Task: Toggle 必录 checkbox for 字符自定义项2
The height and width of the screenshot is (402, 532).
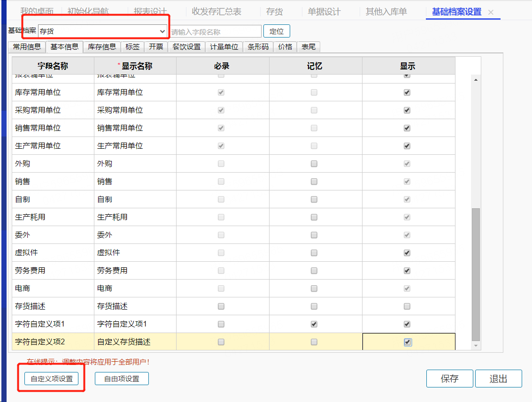Action: [221, 342]
